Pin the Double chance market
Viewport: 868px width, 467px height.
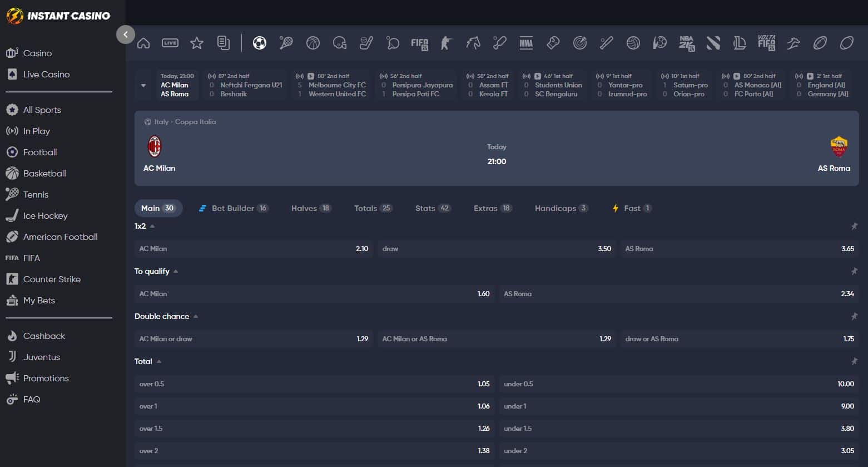tap(854, 316)
